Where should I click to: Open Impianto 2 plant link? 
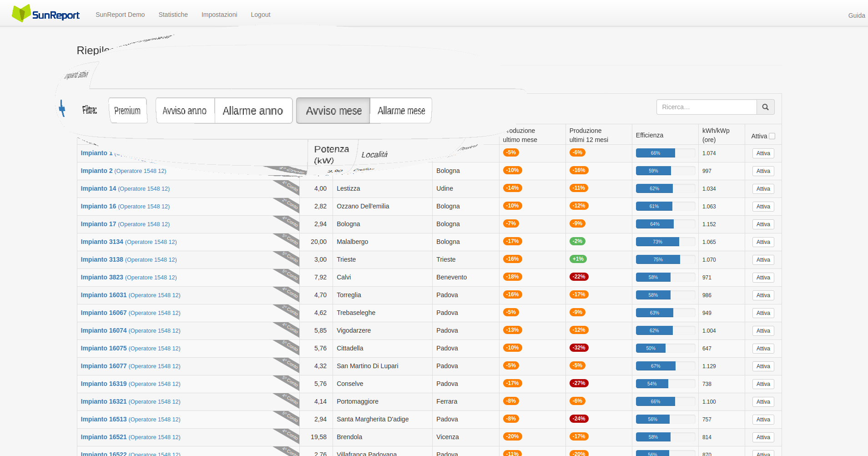point(123,171)
